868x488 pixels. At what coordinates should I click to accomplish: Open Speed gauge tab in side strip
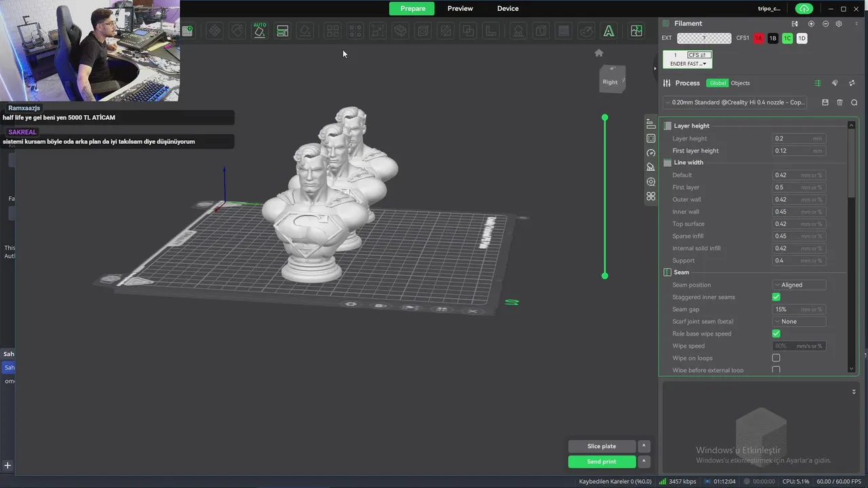[x=651, y=152]
